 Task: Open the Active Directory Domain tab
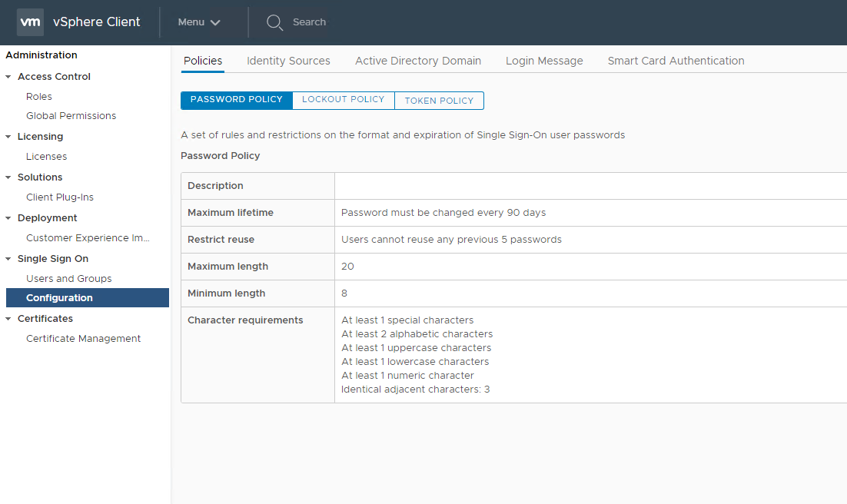tap(417, 61)
